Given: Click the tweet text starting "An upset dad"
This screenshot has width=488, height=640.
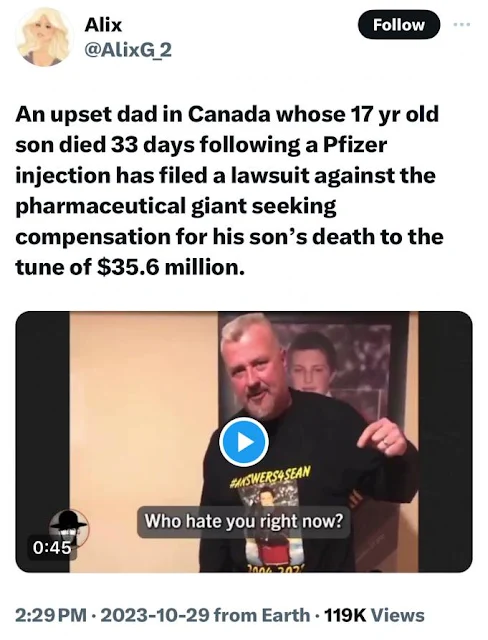Looking at the screenshot, I should pos(229,191).
